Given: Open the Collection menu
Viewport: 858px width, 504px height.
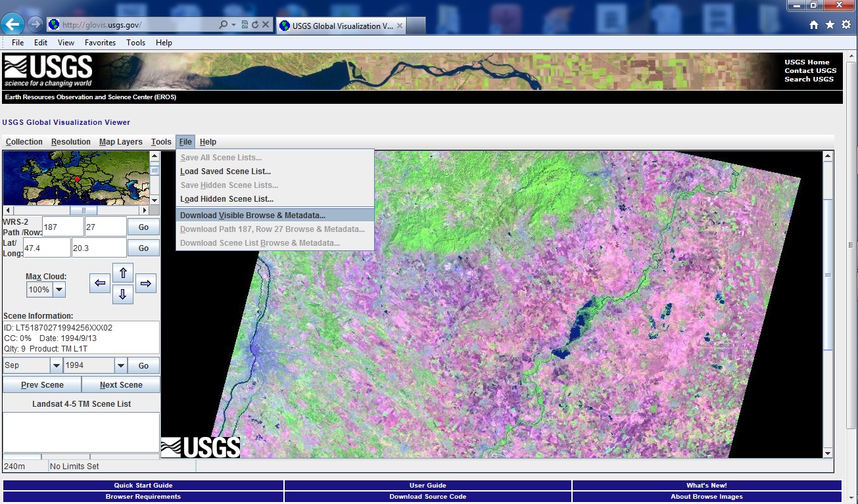Looking at the screenshot, I should pyautogui.click(x=24, y=142).
